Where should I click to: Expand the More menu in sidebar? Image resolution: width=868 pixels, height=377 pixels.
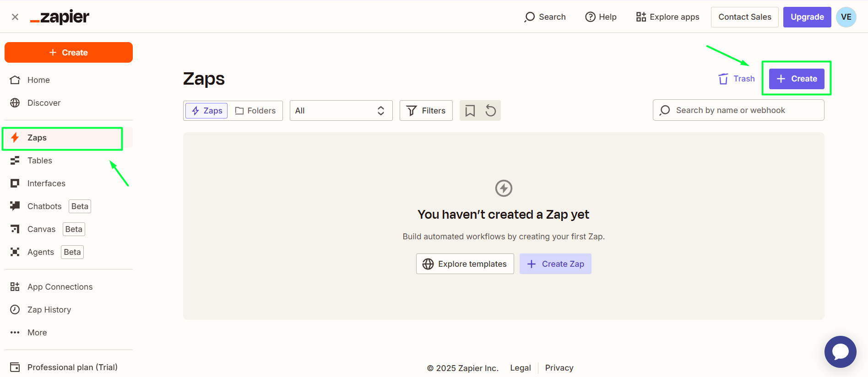[69, 333]
